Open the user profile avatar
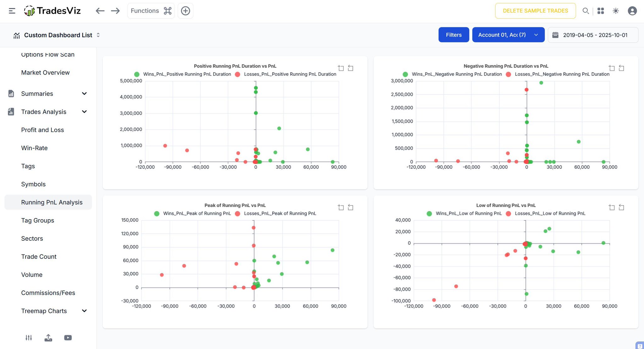Image resolution: width=644 pixels, height=349 pixels. click(x=632, y=11)
